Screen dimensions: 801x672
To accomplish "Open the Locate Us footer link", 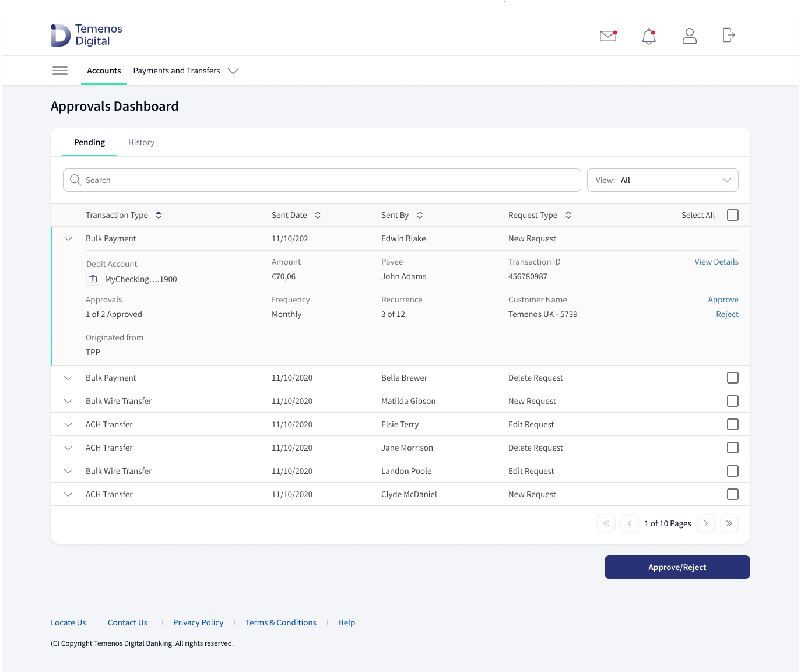I will tap(68, 622).
